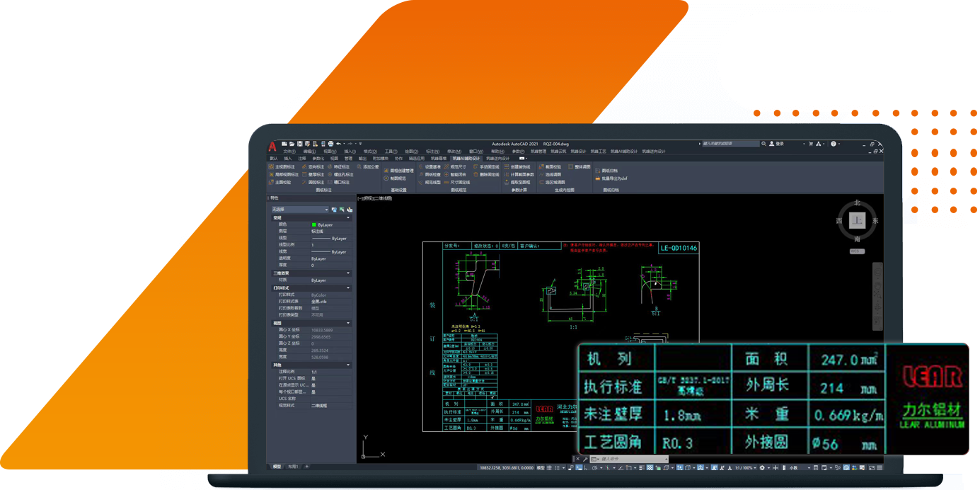Open the 标注(N) menu
This screenshot has height=490, width=980.
tap(432, 152)
